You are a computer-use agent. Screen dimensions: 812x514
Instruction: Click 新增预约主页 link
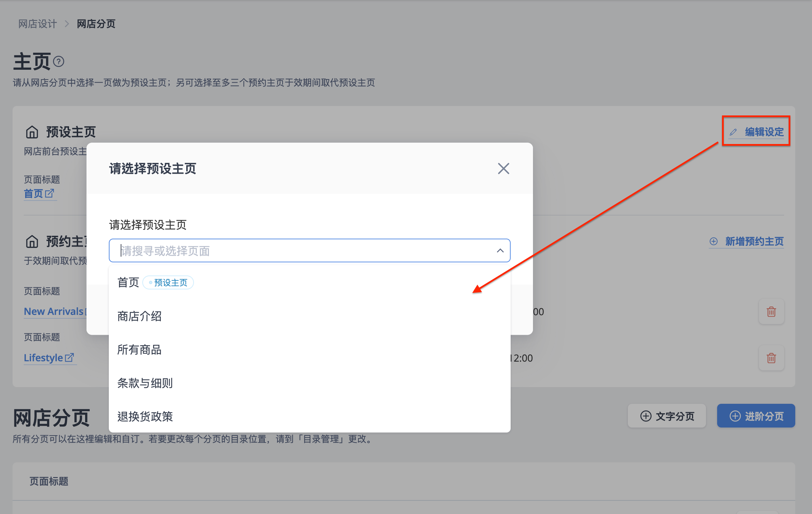(746, 241)
